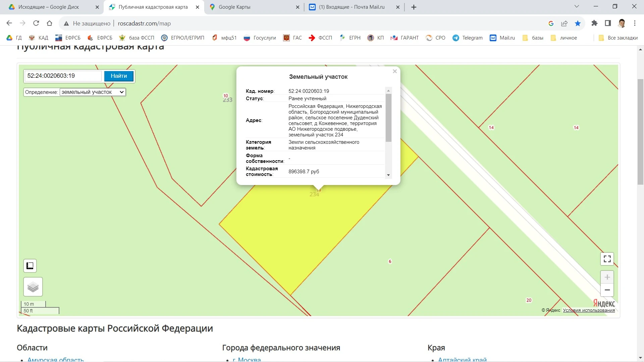This screenshot has width=644, height=362.
Task: Share this page icon
Action: click(564, 23)
